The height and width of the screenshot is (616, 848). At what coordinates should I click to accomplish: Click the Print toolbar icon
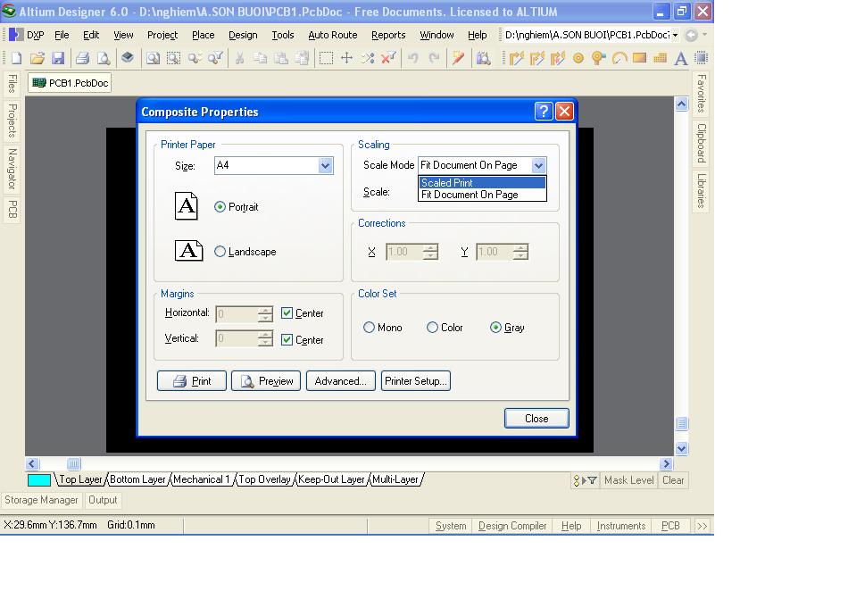(x=82, y=58)
